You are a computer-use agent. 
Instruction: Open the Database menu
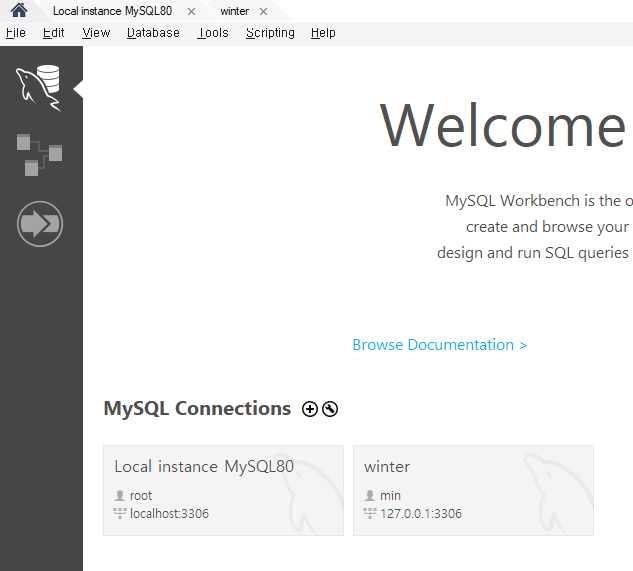(153, 33)
